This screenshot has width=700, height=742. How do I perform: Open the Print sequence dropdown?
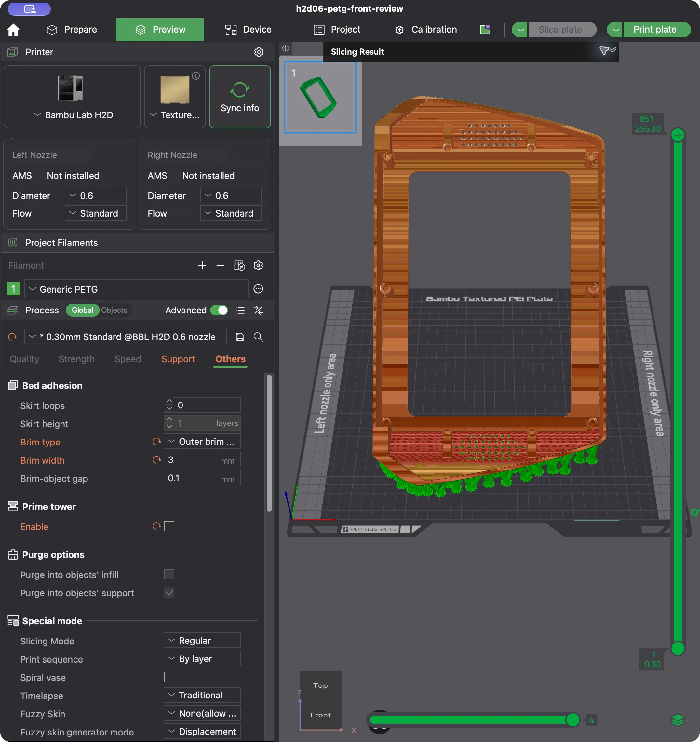click(x=202, y=659)
